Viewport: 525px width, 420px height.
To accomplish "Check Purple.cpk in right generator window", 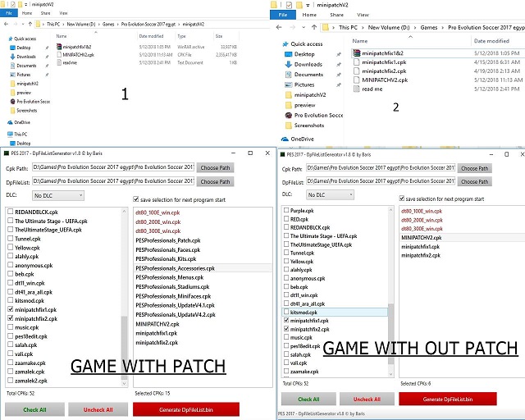I will (x=286, y=210).
